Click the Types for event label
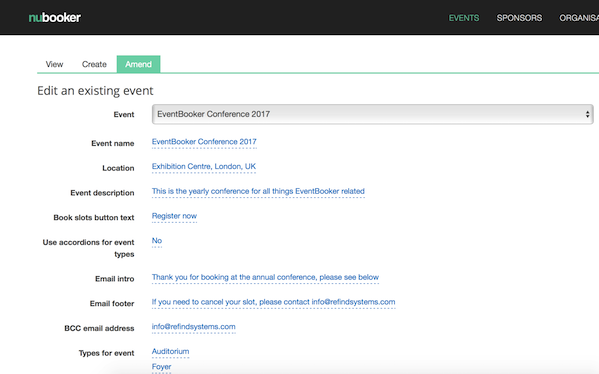This screenshot has height=374, width=599. [x=106, y=353]
